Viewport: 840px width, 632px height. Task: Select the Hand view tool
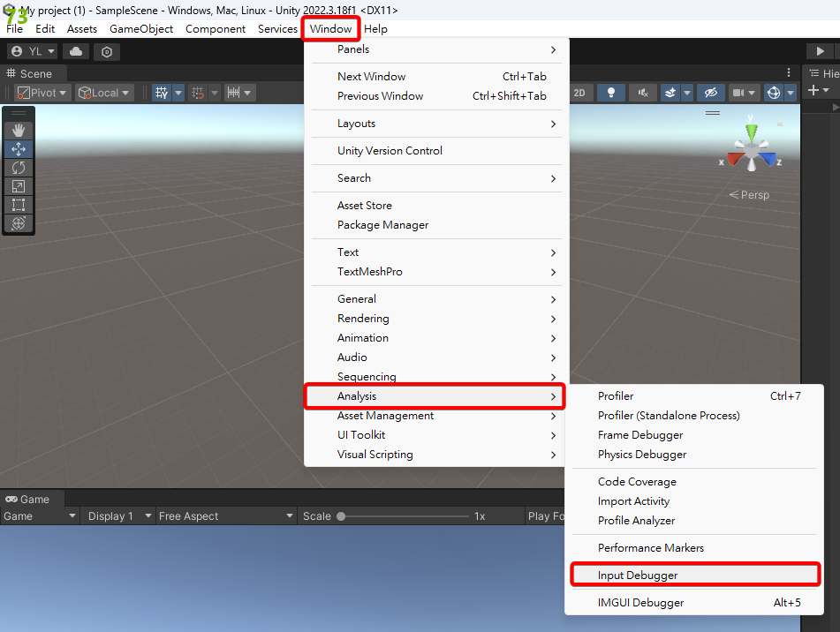click(19, 130)
